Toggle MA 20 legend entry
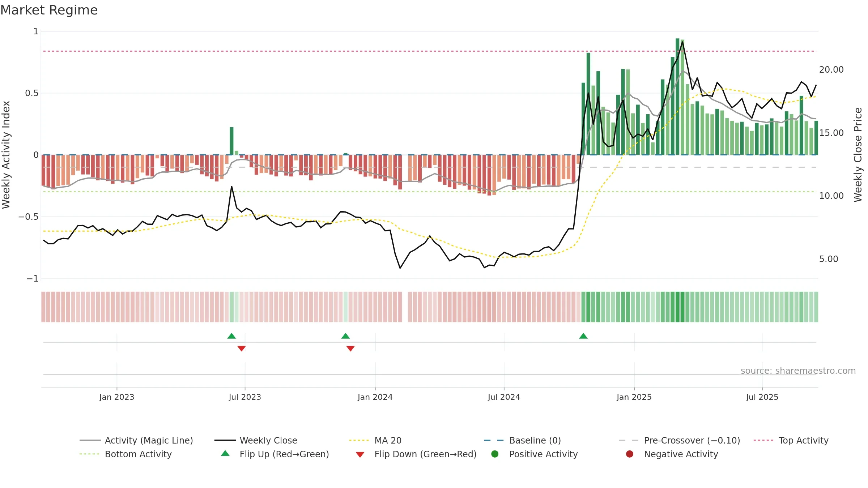 (x=375, y=440)
